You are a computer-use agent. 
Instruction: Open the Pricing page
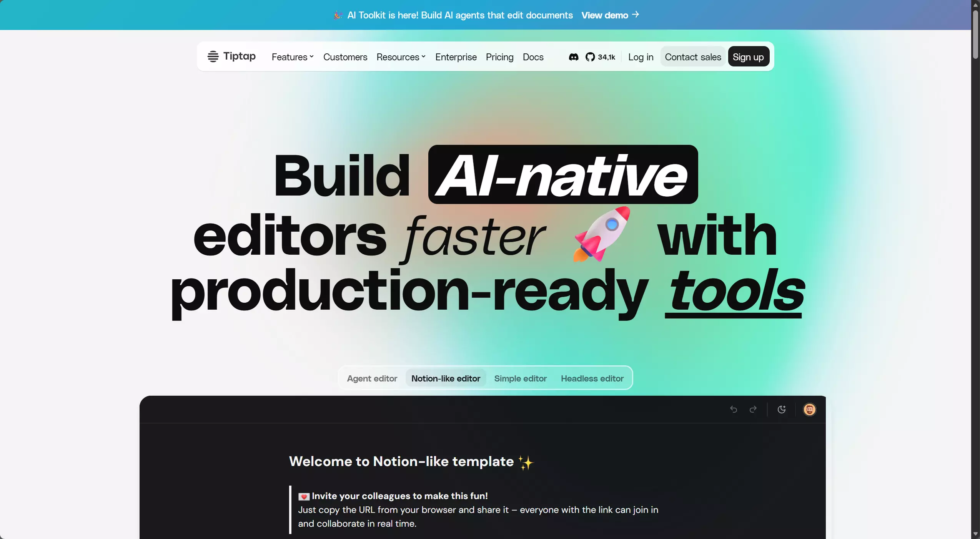tap(499, 57)
